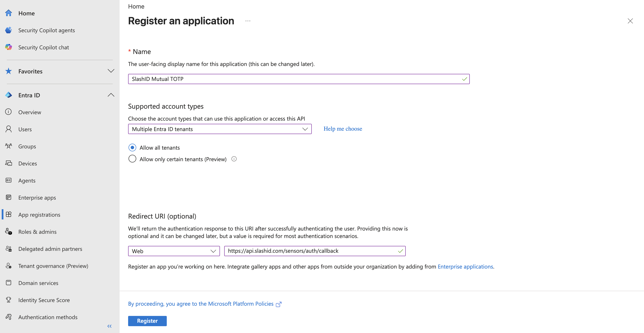644x333 pixels.
Task: Open the Web platform type dropdown
Action: click(174, 251)
